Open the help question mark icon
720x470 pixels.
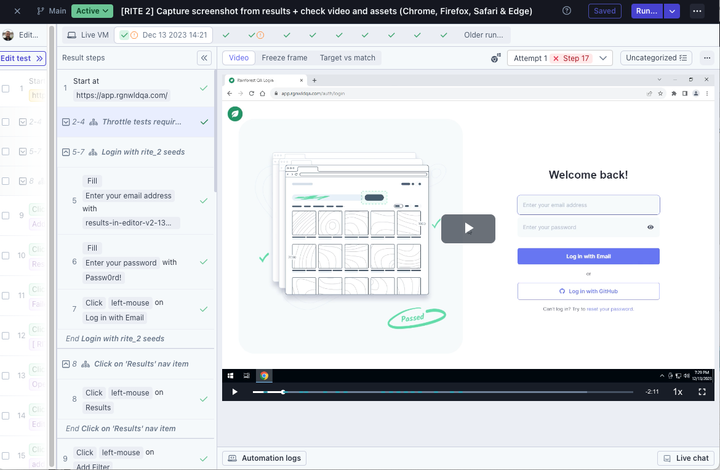567,11
